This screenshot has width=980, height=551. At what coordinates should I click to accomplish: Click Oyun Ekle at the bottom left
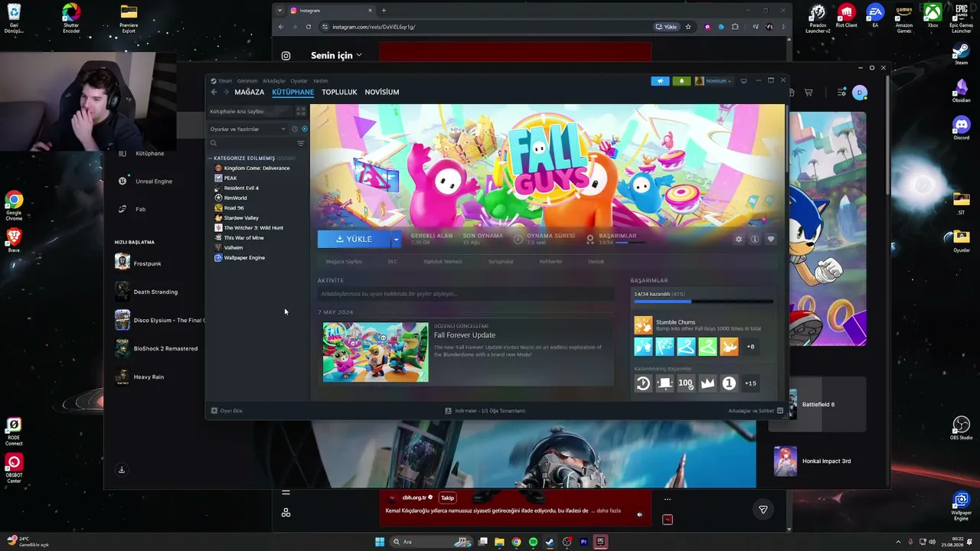tap(227, 411)
